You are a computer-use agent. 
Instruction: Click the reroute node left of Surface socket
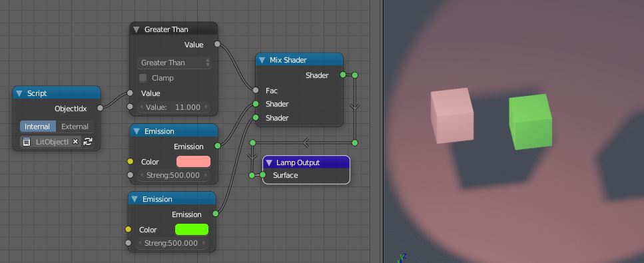(252, 176)
